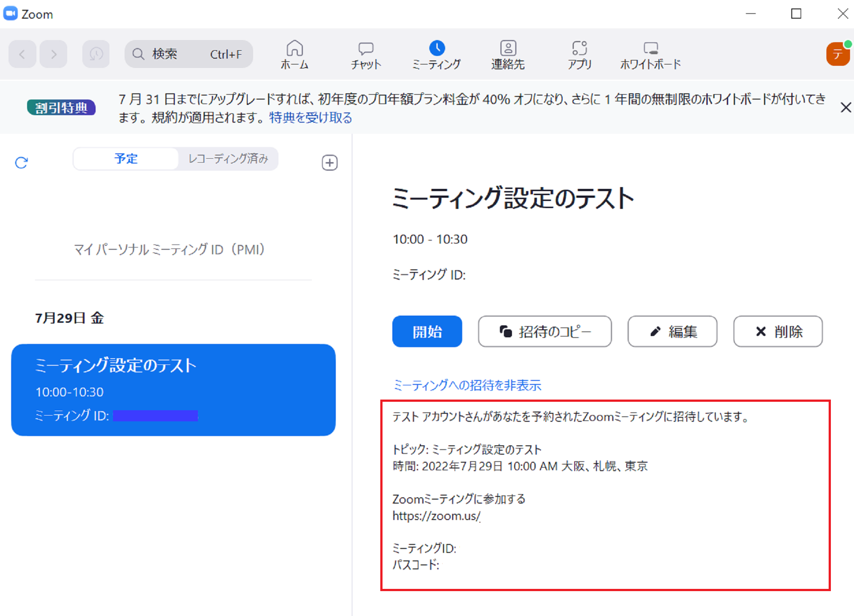The width and height of the screenshot is (854, 616).
Task: Click the refresh meetings icon
Action: (21, 163)
